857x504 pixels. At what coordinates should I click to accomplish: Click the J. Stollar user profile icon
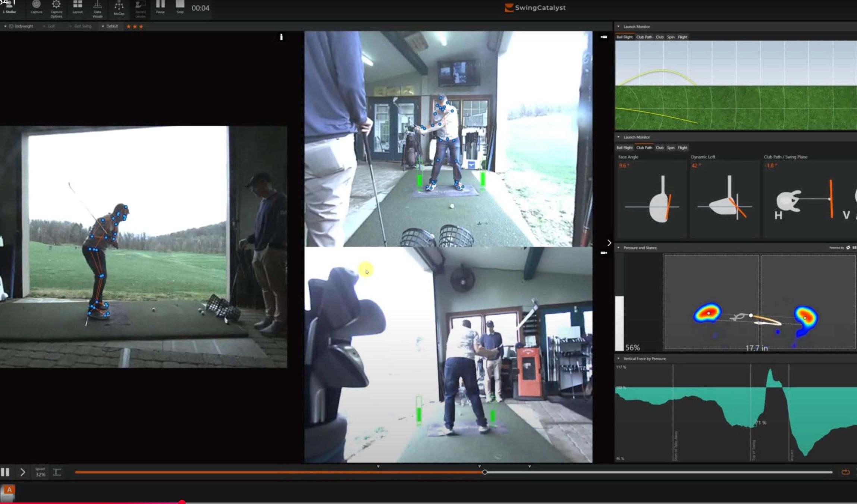pyautogui.click(x=9, y=6)
